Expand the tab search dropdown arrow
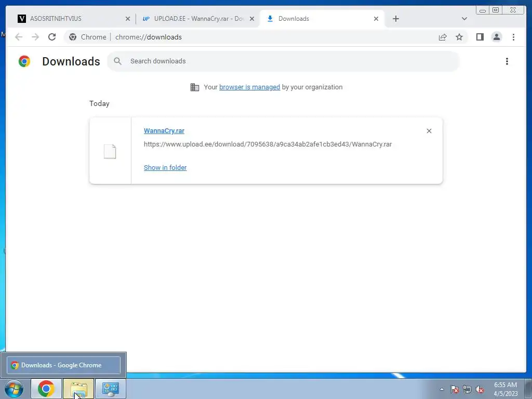 point(464,19)
